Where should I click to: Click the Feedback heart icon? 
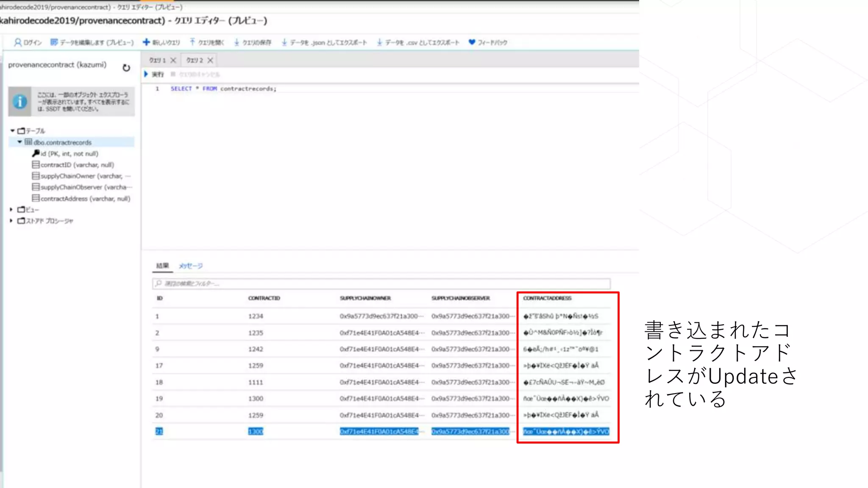472,42
